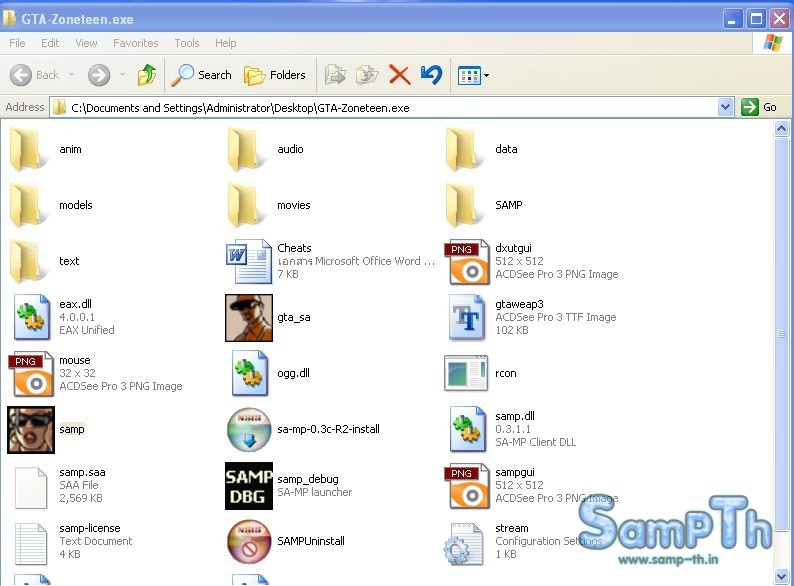
Task: Click the 'samp_debug' file name
Action: click(x=307, y=479)
